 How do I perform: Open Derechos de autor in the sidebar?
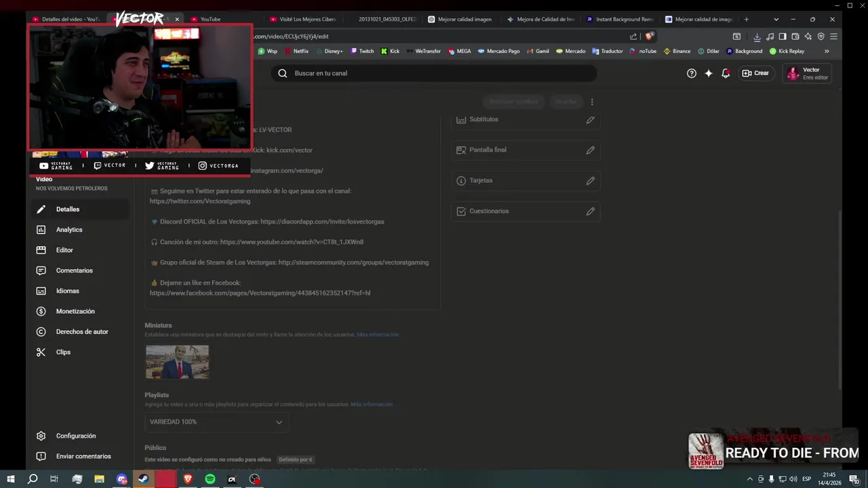tap(80, 331)
